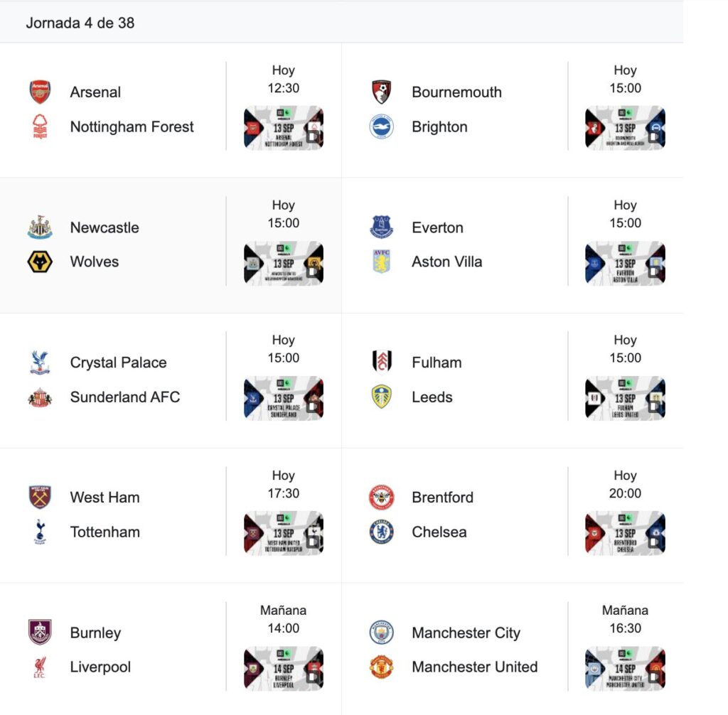Click the Brentford bee badge
Screen dimensions: 728x715
pos(382,498)
